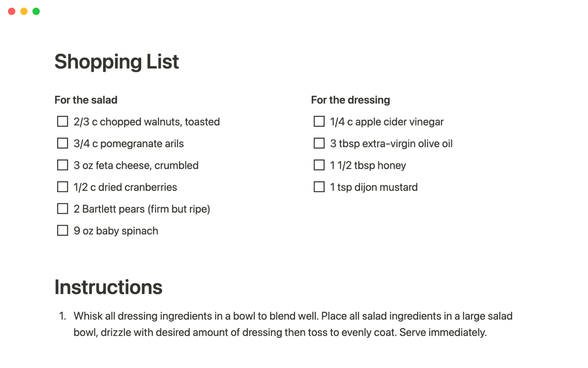Tick the Bartlett pears checkbox
The height and width of the screenshot is (368, 588).
(x=62, y=209)
